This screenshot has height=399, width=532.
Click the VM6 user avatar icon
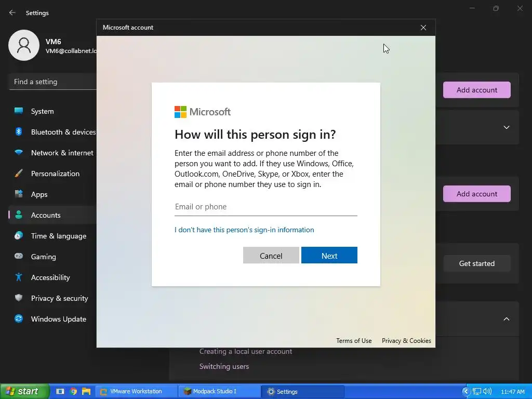pyautogui.click(x=24, y=45)
